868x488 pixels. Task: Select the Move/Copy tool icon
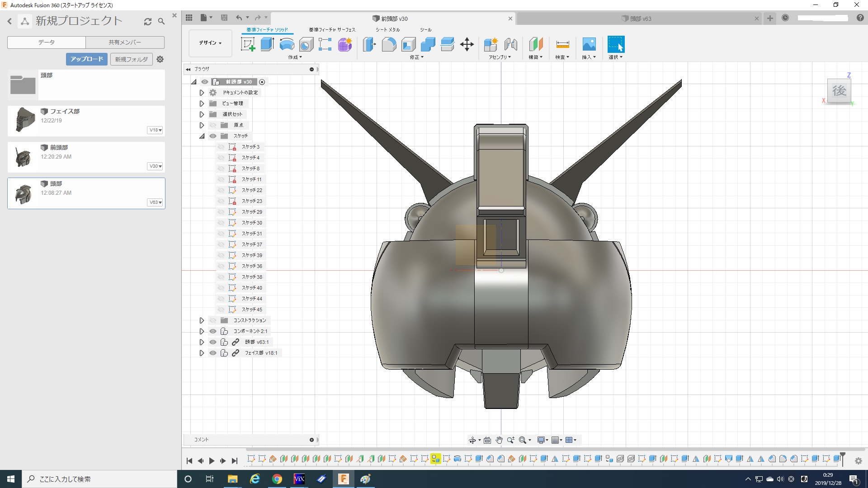point(467,44)
